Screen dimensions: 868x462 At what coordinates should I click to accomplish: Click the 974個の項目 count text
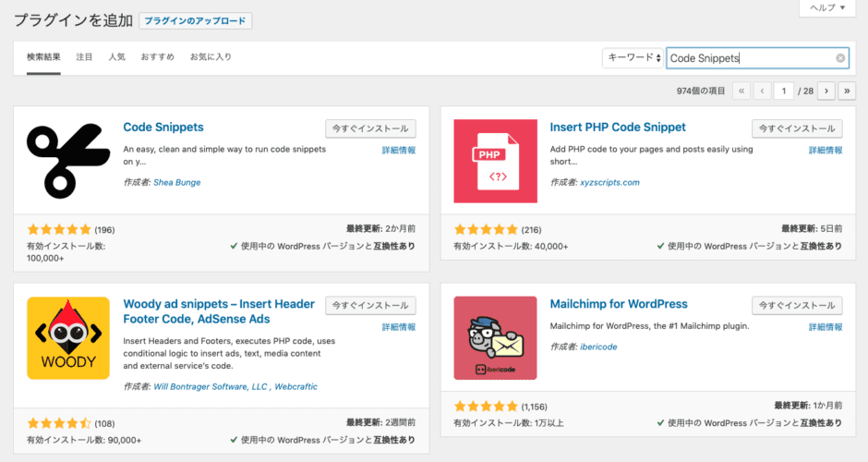[x=700, y=91]
